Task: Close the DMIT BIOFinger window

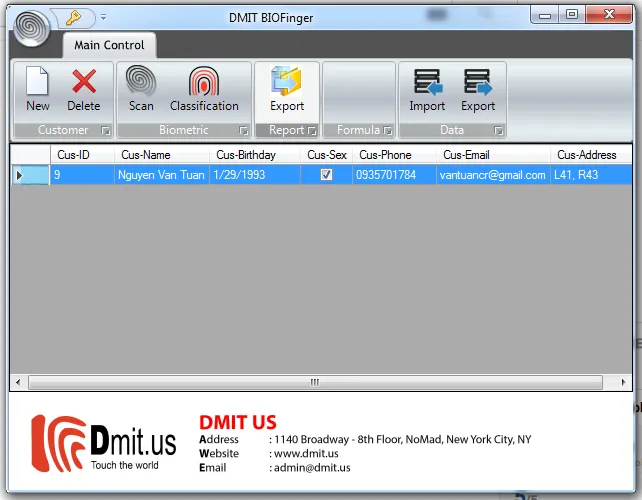Action: tap(609, 15)
